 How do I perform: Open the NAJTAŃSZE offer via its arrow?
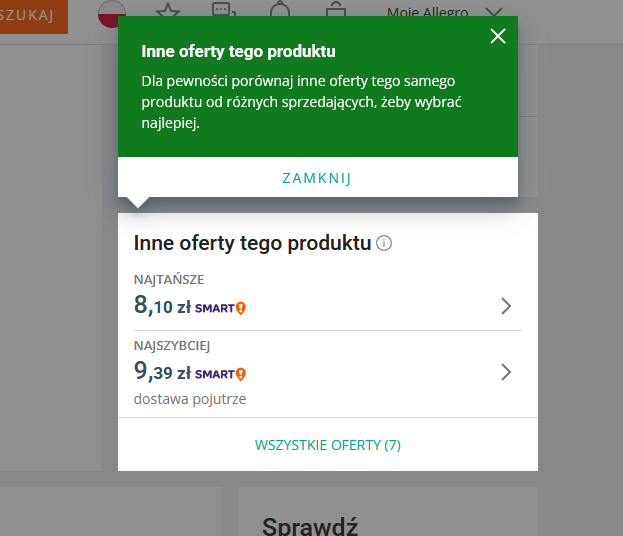tap(506, 306)
